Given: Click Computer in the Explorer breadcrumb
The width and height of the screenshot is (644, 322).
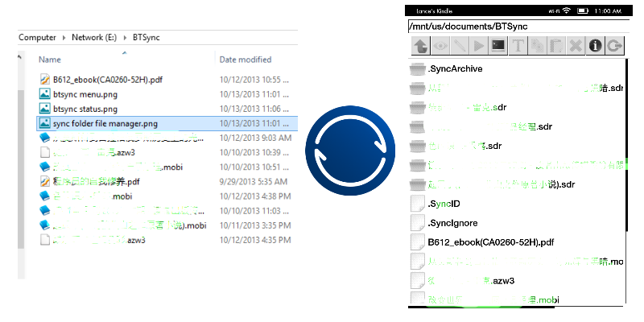Looking at the screenshot, I should coord(37,37).
